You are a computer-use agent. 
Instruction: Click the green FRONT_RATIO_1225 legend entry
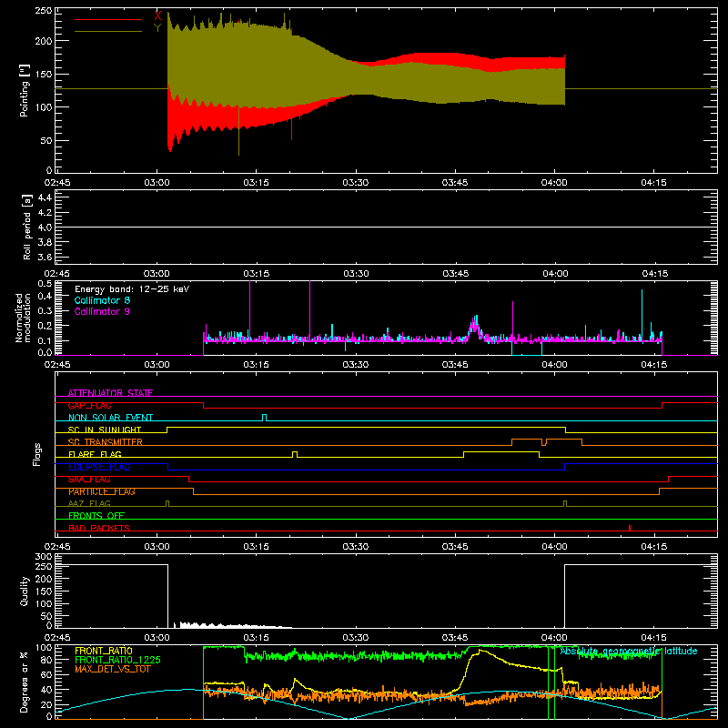pyautogui.click(x=118, y=660)
